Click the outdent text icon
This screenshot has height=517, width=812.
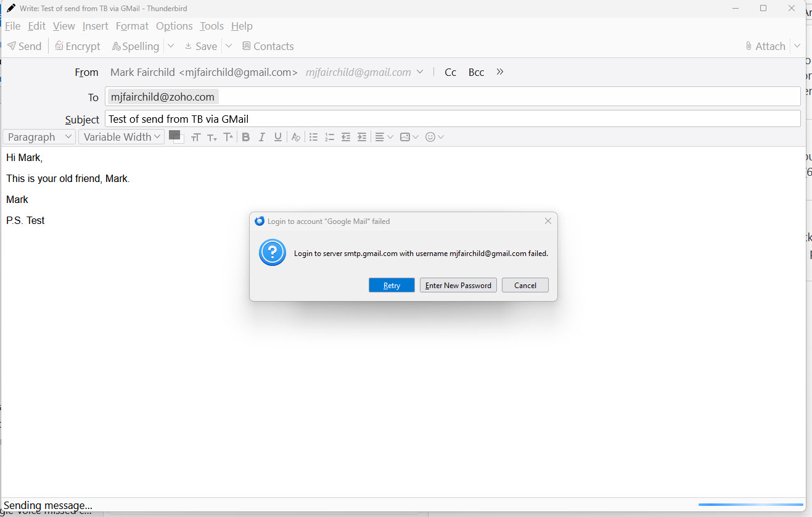click(x=346, y=137)
